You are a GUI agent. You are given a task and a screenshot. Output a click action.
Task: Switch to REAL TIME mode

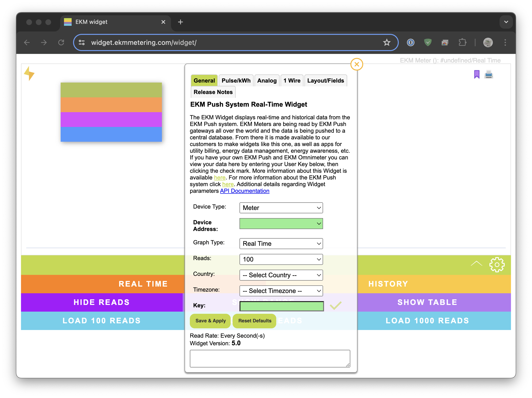pyautogui.click(x=143, y=284)
